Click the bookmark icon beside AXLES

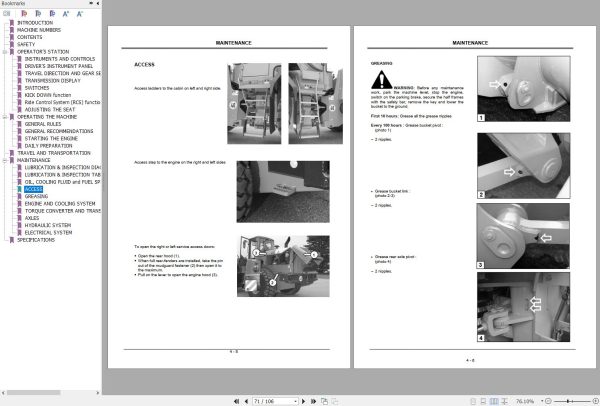(20, 218)
